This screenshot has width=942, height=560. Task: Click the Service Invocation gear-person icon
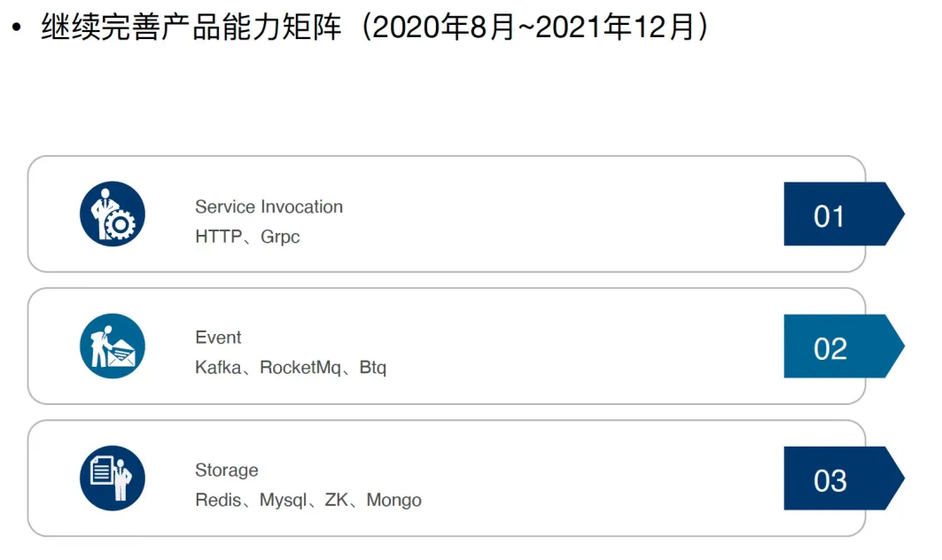[113, 214]
